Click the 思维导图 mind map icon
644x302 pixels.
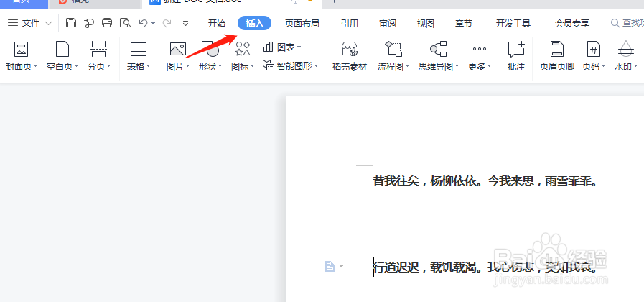(438, 49)
